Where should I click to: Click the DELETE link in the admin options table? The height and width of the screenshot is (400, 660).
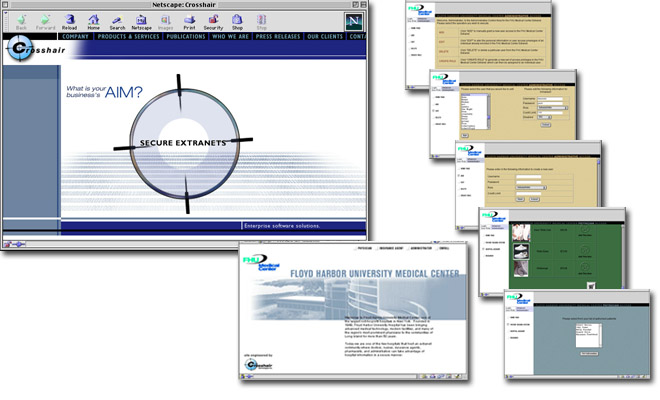click(444, 51)
